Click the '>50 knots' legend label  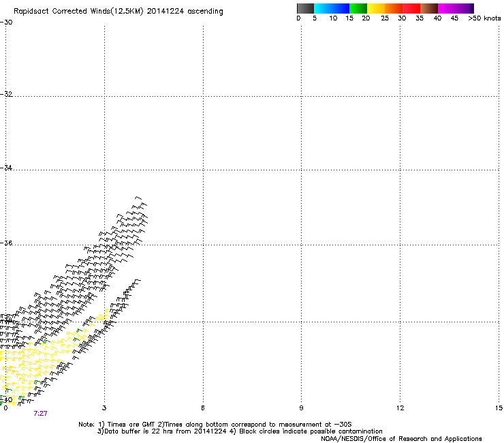(484, 18)
